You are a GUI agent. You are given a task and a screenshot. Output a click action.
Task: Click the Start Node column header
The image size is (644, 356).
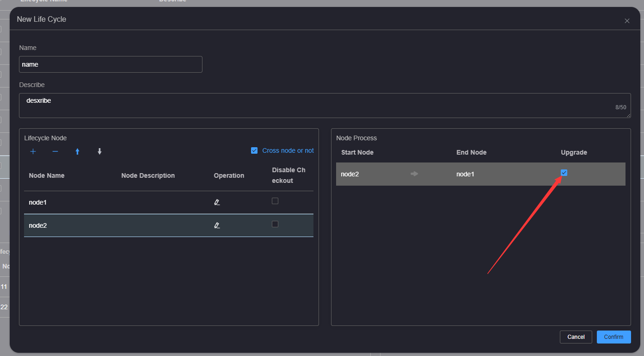[357, 152]
